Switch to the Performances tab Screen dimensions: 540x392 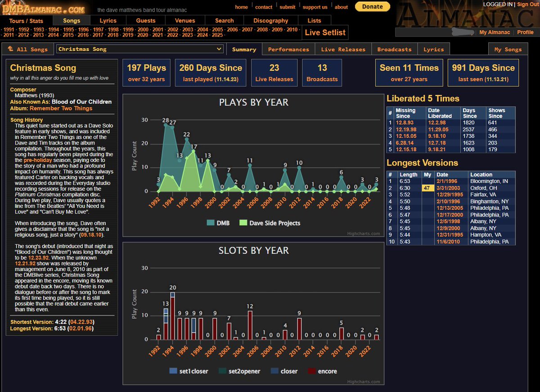tap(288, 50)
